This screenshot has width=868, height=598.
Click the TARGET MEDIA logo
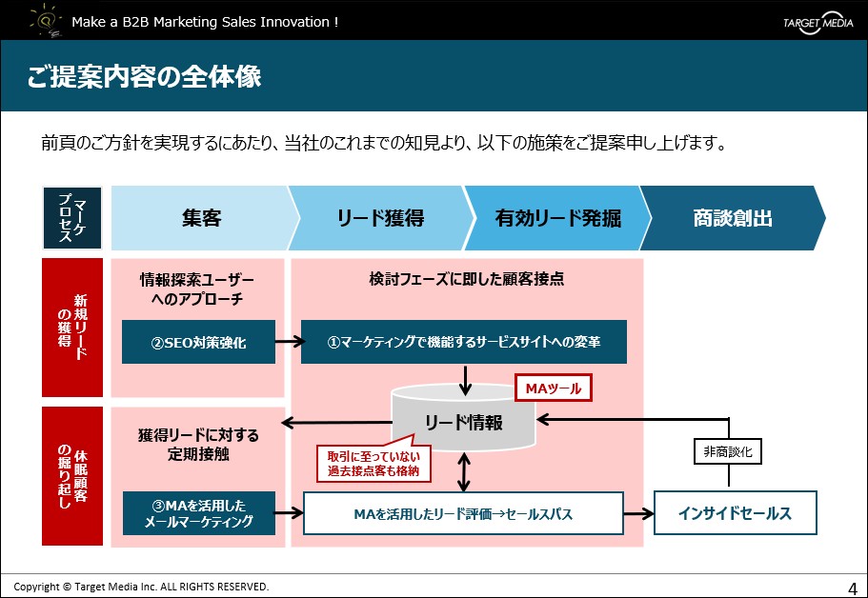tap(818, 22)
